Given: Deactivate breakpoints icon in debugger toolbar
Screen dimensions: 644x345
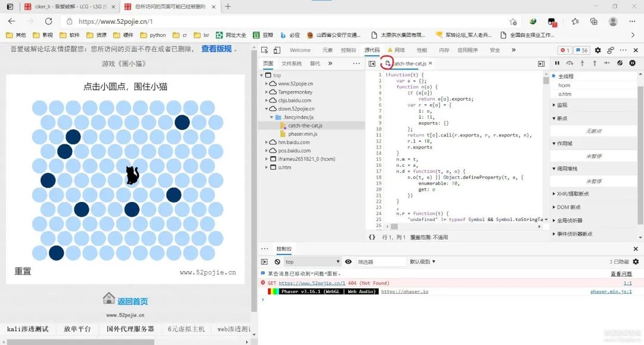Looking at the screenshot, I should coord(620,63).
